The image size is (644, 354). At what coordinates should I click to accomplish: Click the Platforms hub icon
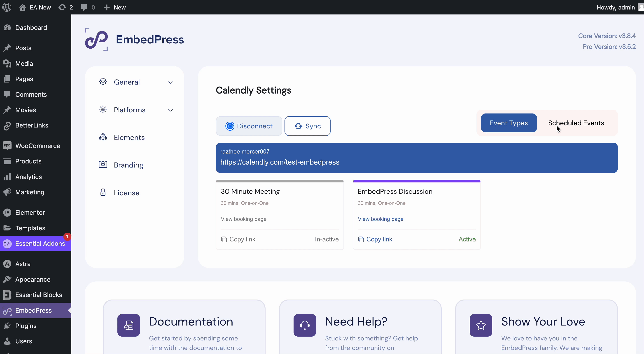103,109
